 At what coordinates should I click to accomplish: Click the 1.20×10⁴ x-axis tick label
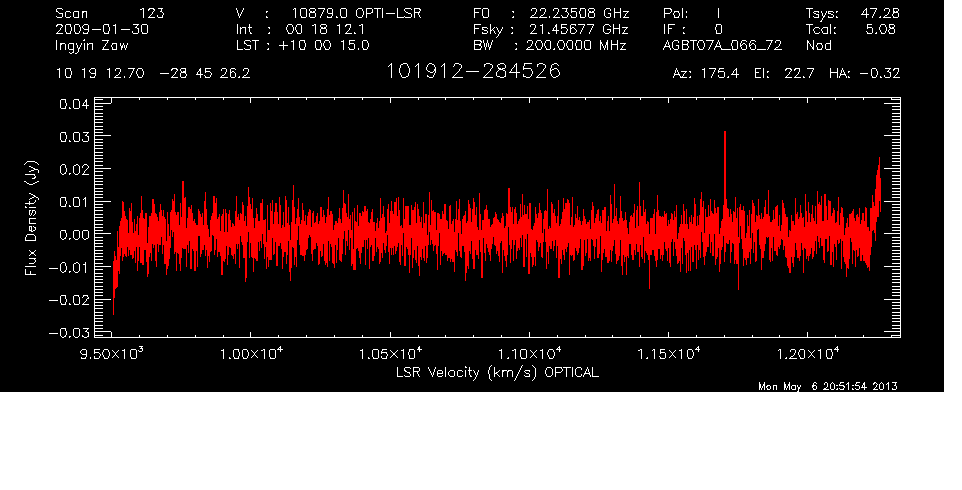coord(808,353)
